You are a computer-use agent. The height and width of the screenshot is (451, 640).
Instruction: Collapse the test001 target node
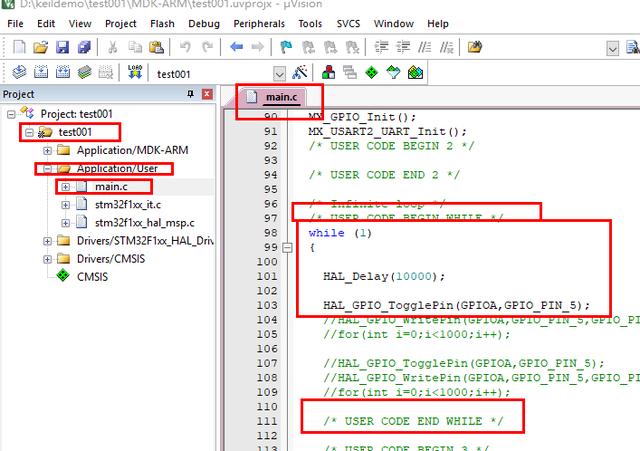29,132
